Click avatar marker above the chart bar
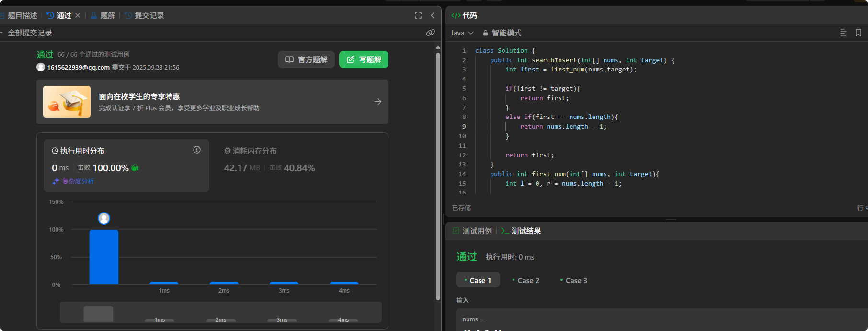Screen dimensions: 868x331 [104, 218]
